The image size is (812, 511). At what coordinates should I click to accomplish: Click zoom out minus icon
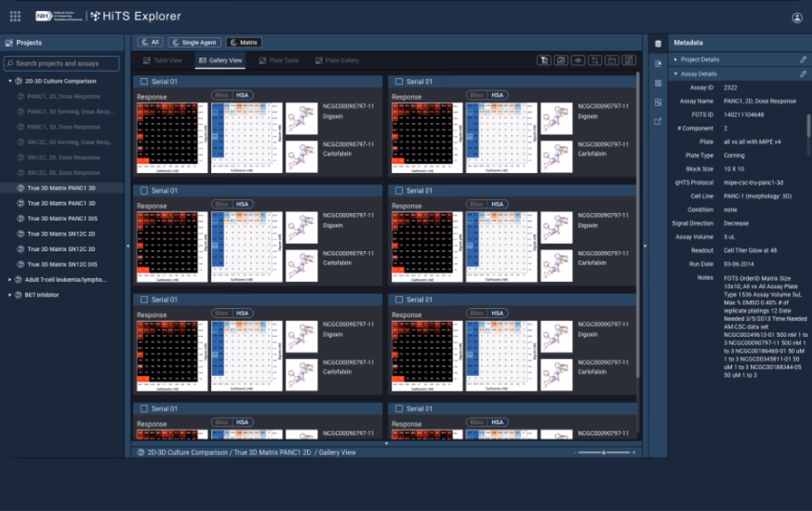tap(575, 453)
